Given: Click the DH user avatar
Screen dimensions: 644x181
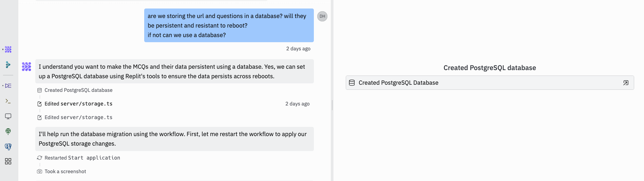Looking at the screenshot, I should (x=322, y=16).
